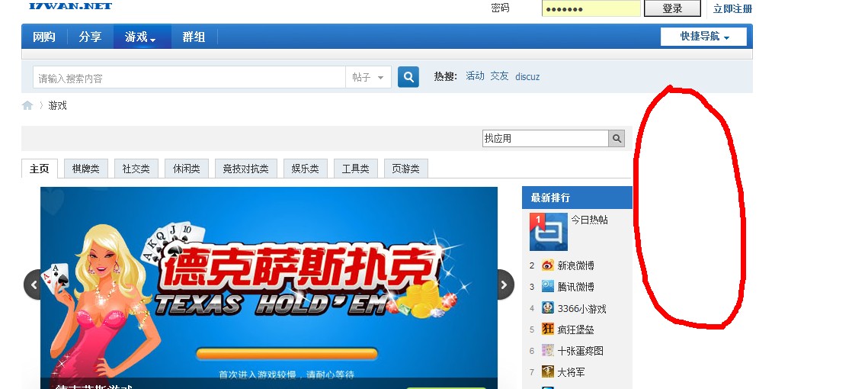Screen dimensions: 868x389
Task: Click the 十张蛋疼图 icon
Action: [x=547, y=350]
